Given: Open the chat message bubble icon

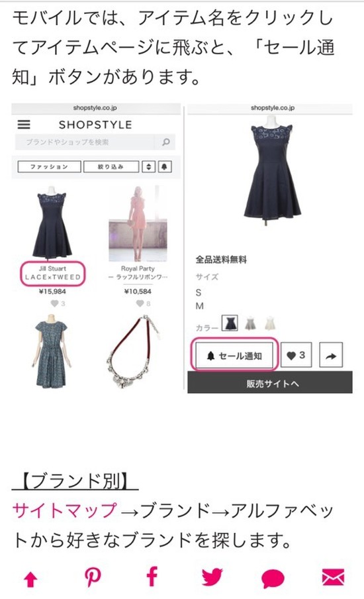Looking at the screenshot, I should (x=273, y=578).
